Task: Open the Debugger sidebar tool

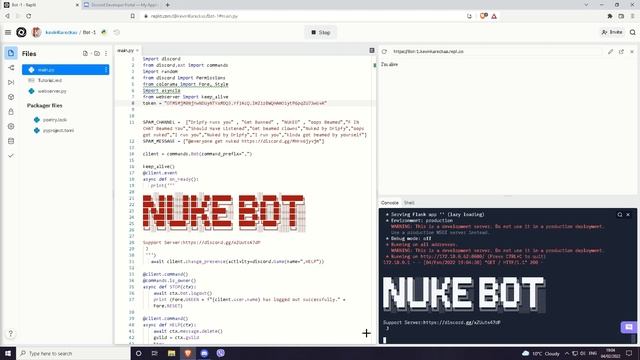Action: point(11,82)
